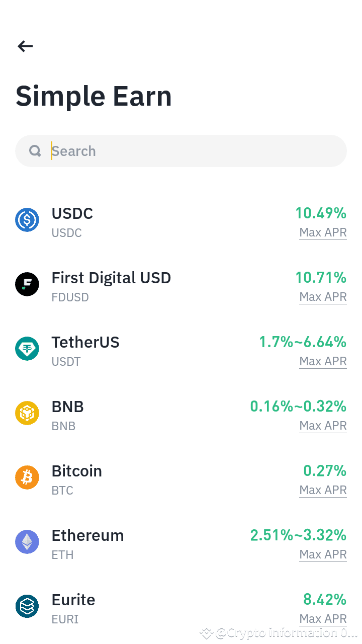The image size is (362, 644).
Task: Focus the Search input field
Action: pos(181,151)
